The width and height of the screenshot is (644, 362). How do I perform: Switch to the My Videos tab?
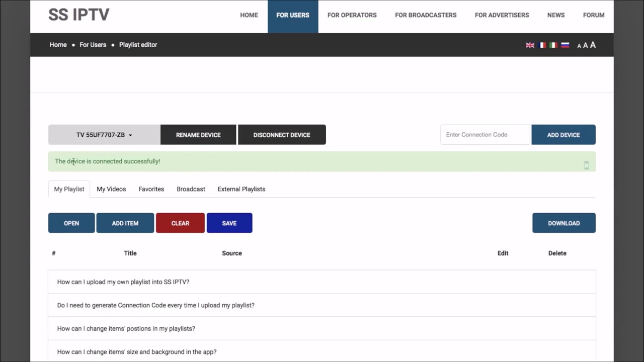(x=111, y=189)
